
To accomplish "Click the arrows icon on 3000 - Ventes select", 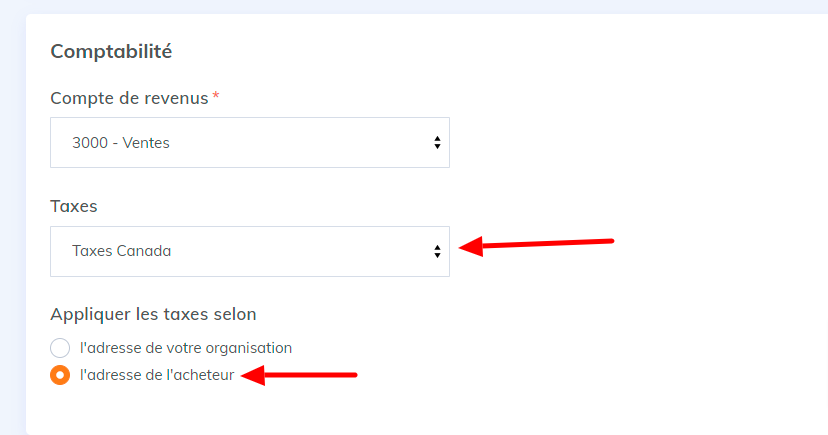I will pyautogui.click(x=437, y=143).
